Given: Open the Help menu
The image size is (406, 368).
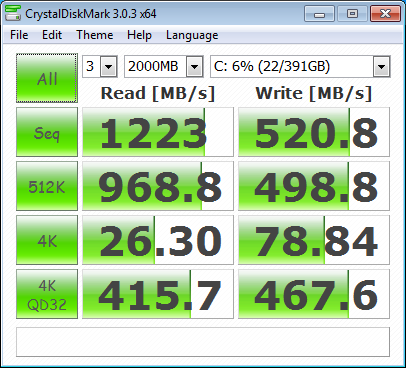Looking at the screenshot, I should [139, 35].
